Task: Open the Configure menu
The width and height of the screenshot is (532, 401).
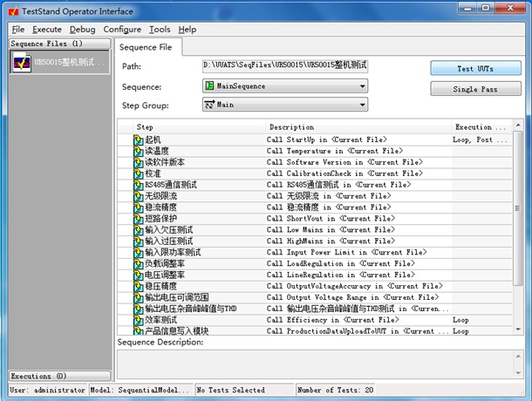Action: click(x=122, y=30)
